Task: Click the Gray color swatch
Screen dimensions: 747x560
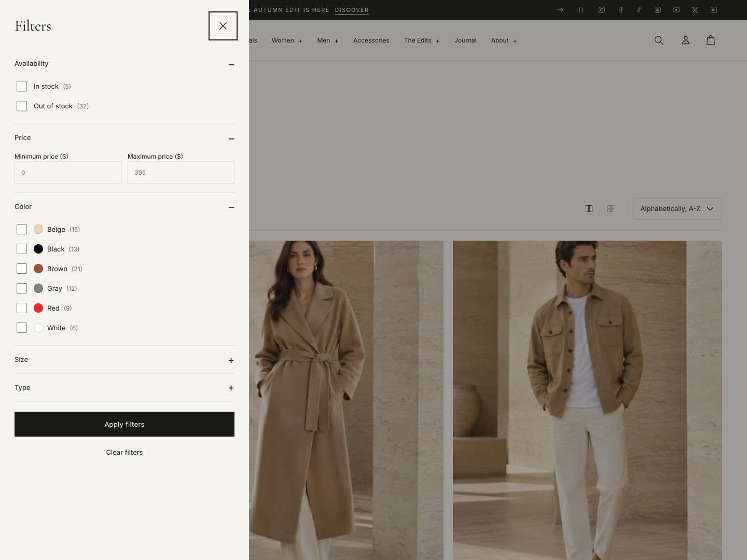Action: (38, 288)
